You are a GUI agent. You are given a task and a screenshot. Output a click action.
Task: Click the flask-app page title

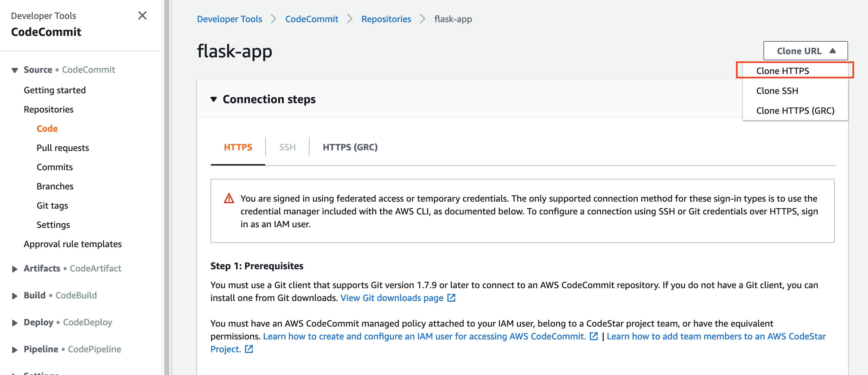click(x=234, y=51)
